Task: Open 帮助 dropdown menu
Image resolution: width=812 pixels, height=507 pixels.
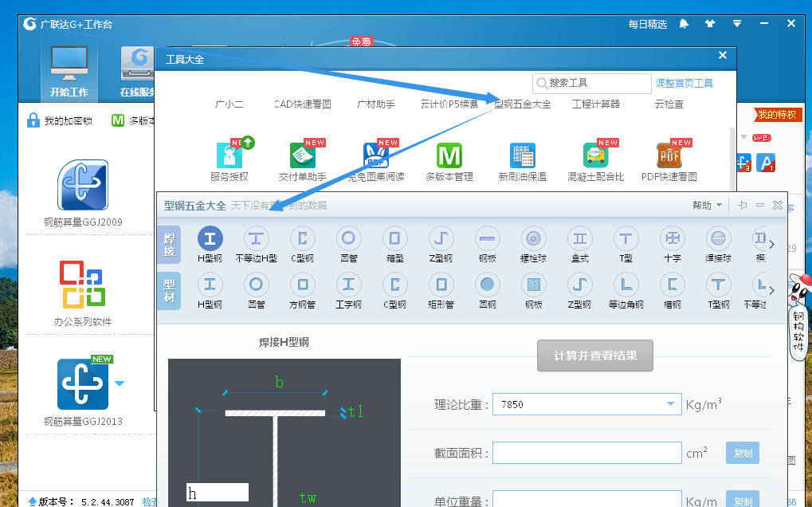Action: click(707, 206)
